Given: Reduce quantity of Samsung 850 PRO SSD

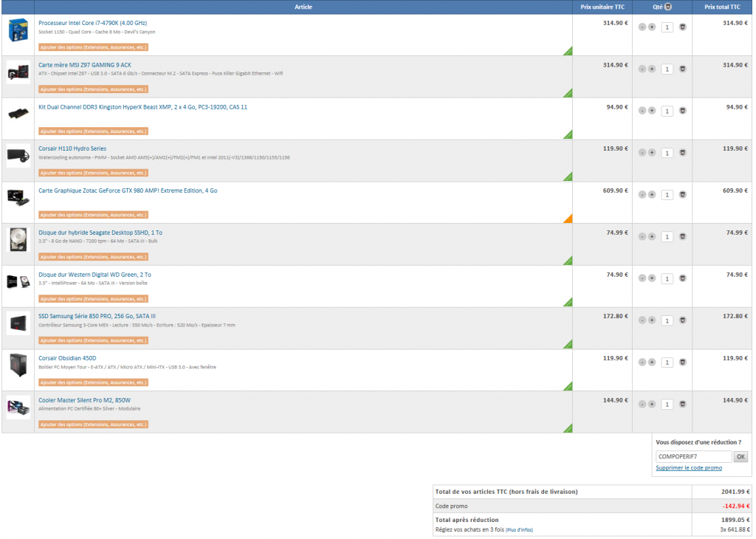Looking at the screenshot, I should pyautogui.click(x=642, y=320).
